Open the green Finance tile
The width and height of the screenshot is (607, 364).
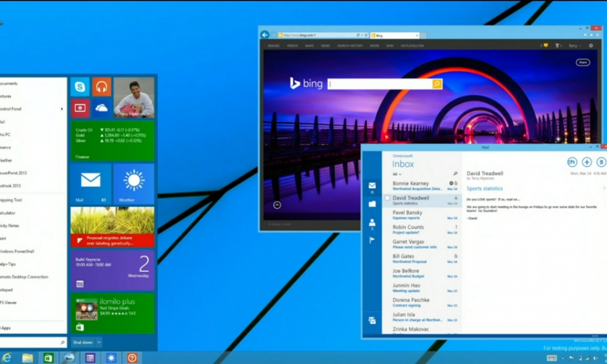(113, 141)
